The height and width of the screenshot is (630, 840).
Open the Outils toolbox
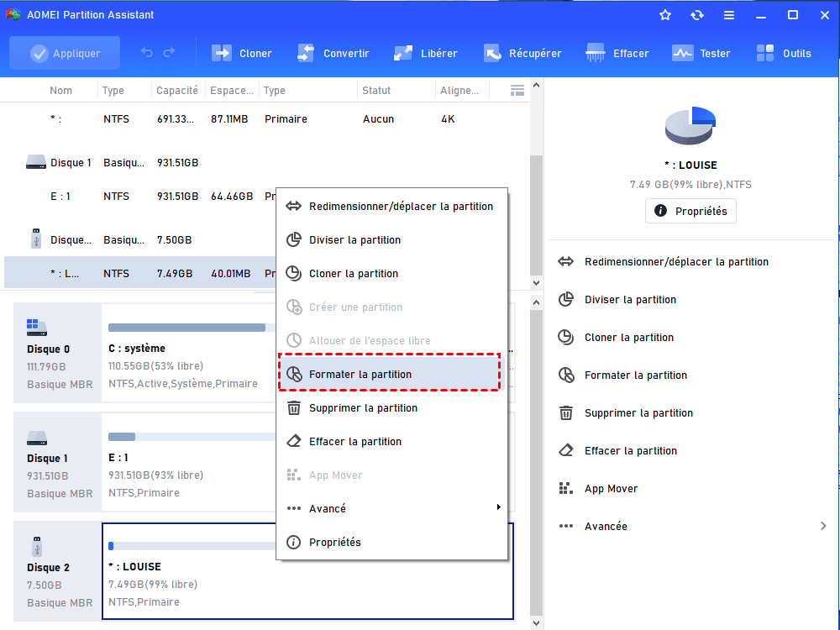765,53
